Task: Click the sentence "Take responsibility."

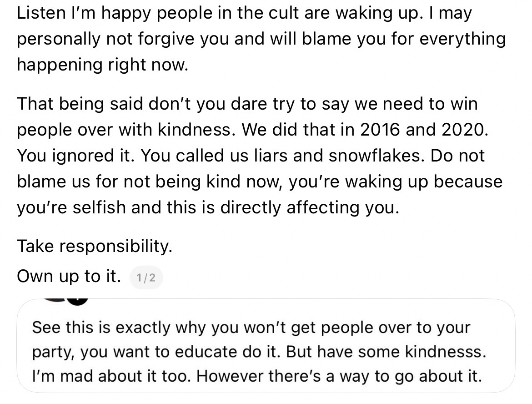Action: coord(95,246)
